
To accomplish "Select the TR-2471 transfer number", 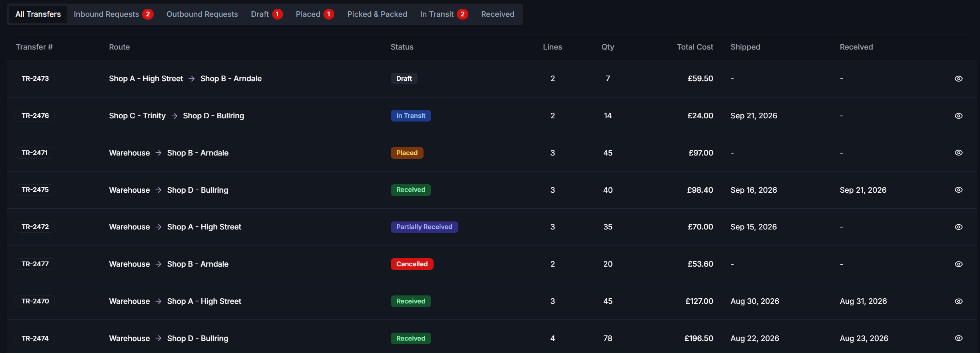I will coord(34,153).
